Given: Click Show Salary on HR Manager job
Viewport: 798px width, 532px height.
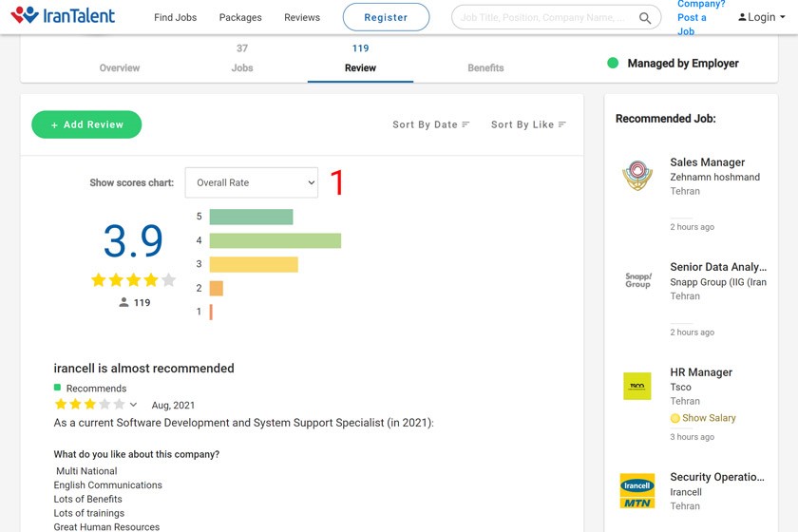Looking at the screenshot, I should tap(708, 418).
